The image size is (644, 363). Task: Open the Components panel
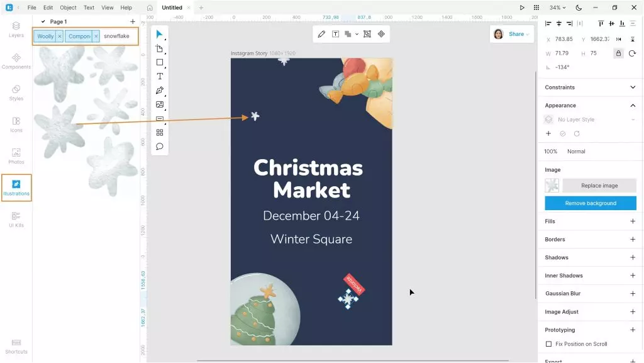pyautogui.click(x=16, y=61)
